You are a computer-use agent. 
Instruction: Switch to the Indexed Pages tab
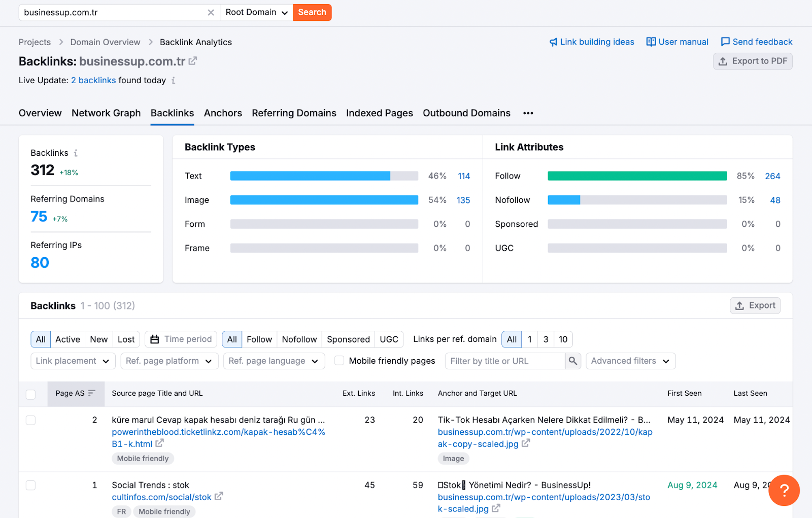[380, 113]
